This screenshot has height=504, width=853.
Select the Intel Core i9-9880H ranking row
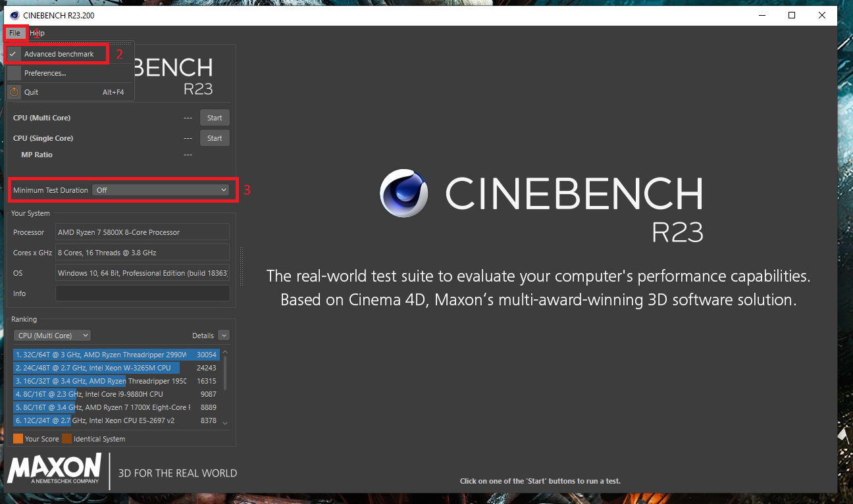(116, 394)
